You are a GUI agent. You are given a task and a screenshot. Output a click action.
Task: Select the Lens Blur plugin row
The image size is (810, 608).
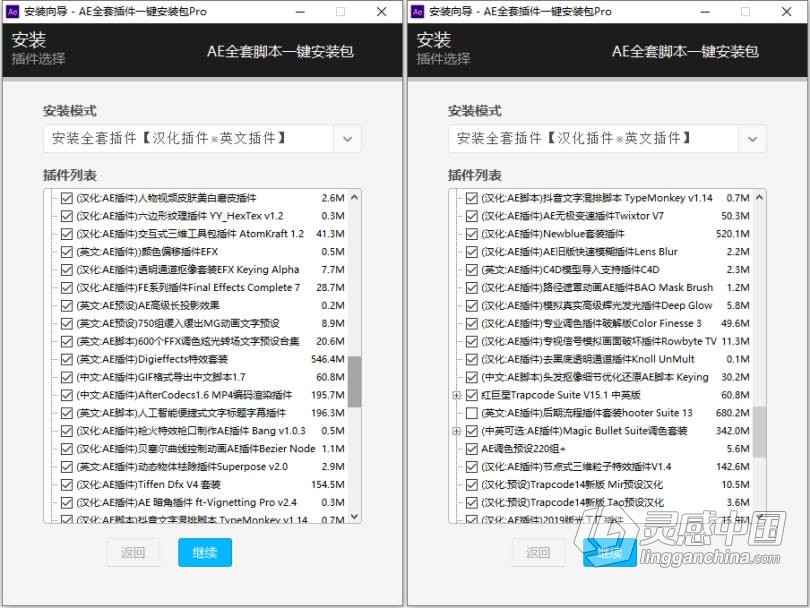pos(608,252)
